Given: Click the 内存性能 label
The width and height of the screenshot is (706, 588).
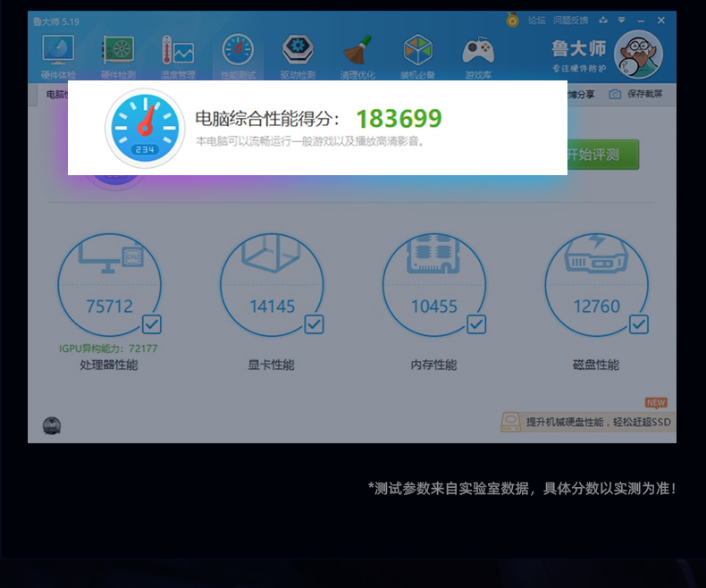Looking at the screenshot, I should coord(433,365).
